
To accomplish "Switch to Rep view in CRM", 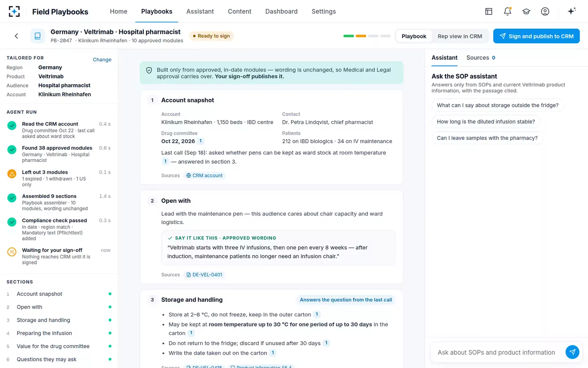I will coord(460,36).
